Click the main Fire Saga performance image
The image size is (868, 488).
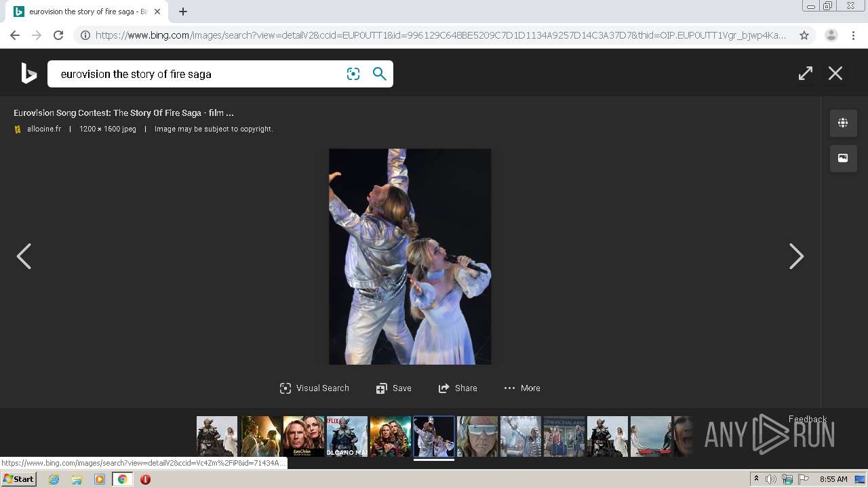(x=410, y=257)
